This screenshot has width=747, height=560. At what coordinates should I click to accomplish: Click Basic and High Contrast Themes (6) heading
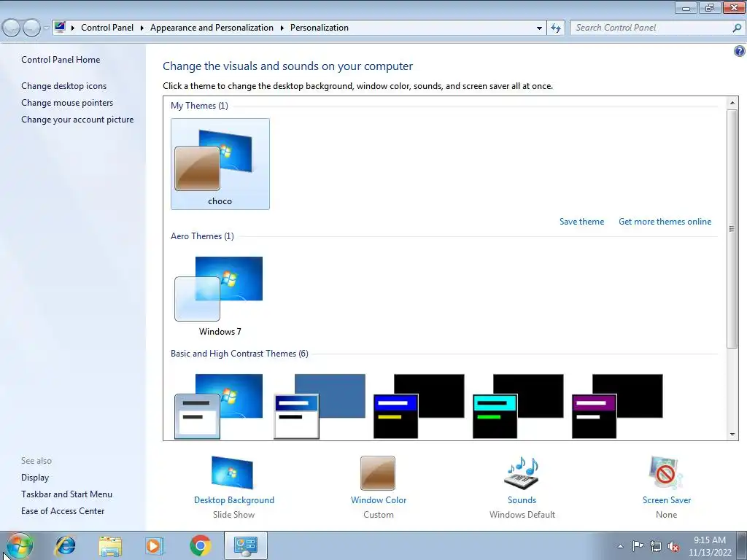(x=239, y=354)
